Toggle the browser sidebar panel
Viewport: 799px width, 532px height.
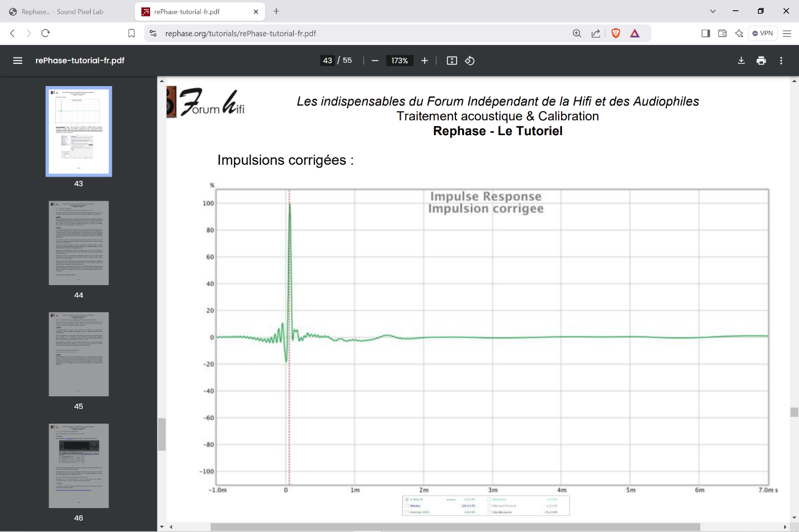coord(705,34)
